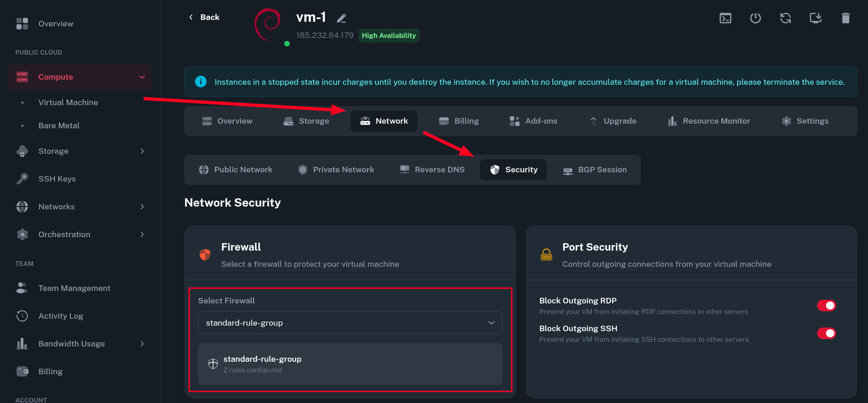Switch to the Private Network sub-tab
This screenshot has width=868, height=403.
336,170
